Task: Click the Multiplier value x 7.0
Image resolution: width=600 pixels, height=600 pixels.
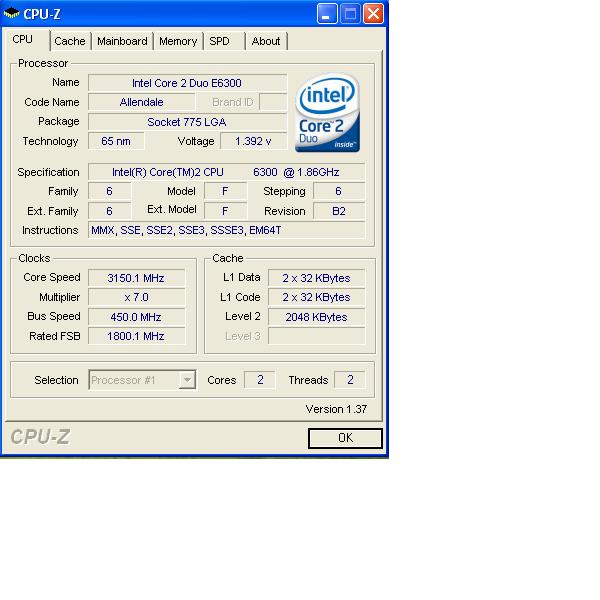Action: [x=136, y=297]
